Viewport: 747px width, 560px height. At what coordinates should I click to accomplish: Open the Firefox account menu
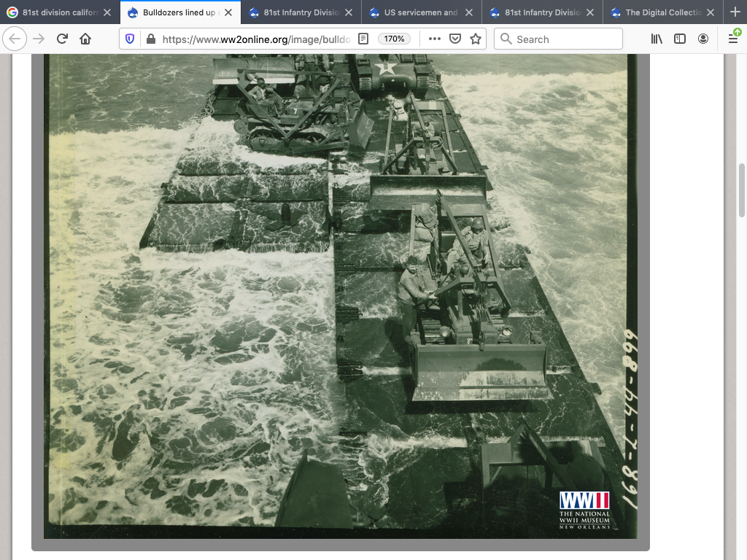coord(703,39)
